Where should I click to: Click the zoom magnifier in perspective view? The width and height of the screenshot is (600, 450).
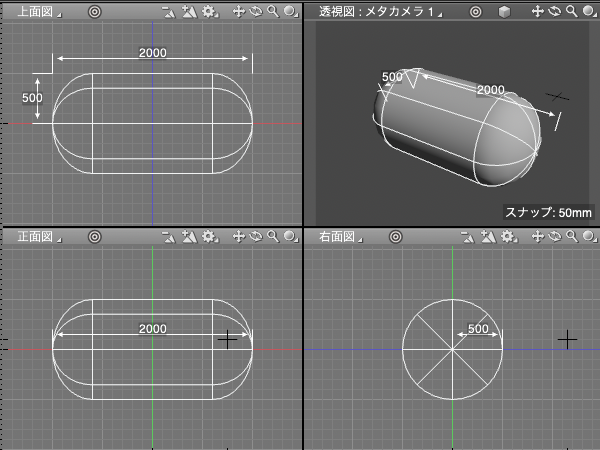(569, 12)
